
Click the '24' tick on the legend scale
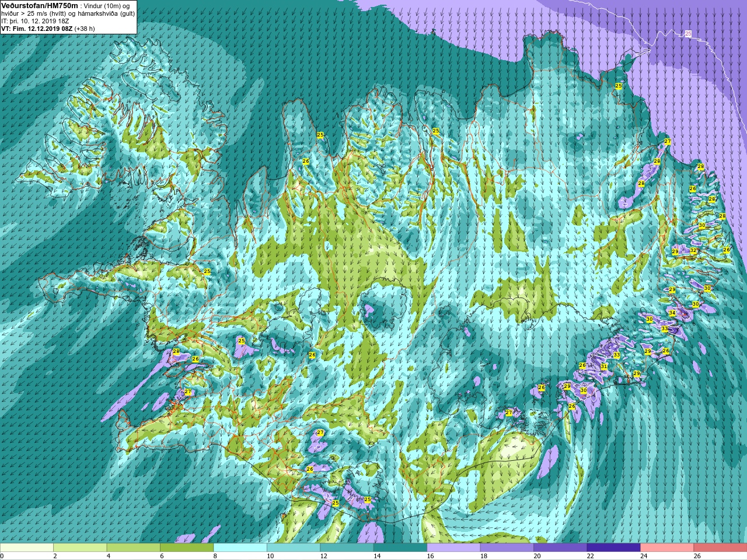(x=644, y=556)
